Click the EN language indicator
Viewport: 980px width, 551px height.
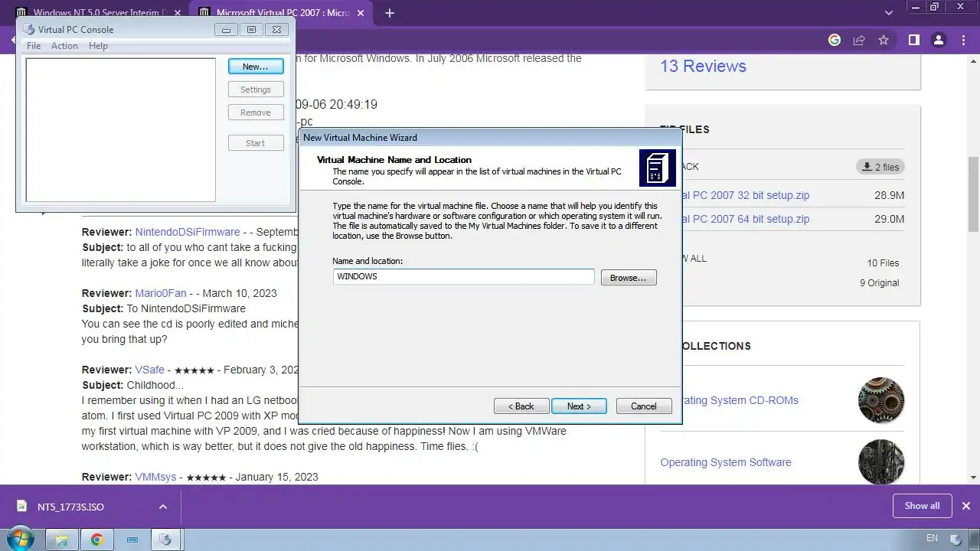click(932, 539)
